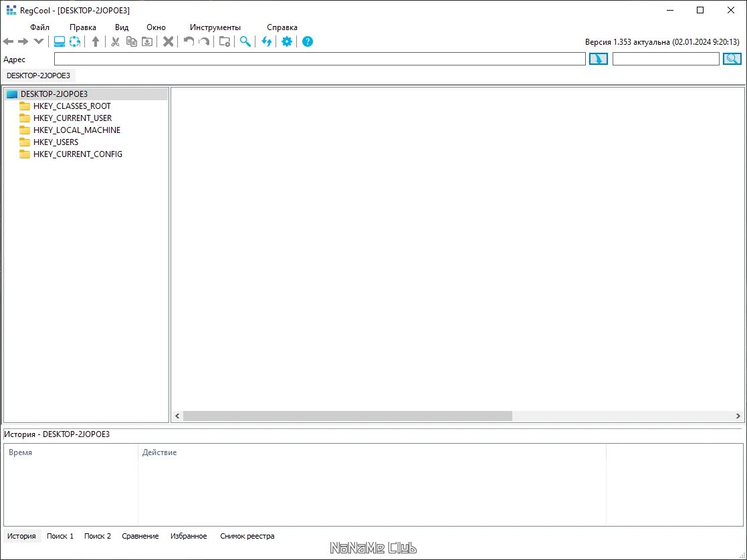Viewport: 747px width, 560px height.
Task: Click the New key folder icon
Action: click(225, 42)
